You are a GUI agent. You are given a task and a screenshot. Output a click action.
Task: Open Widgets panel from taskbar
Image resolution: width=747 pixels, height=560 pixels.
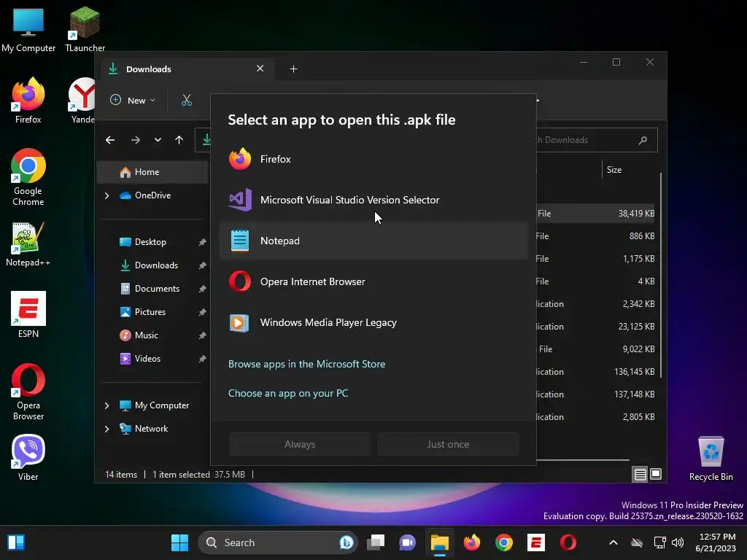coord(16,542)
